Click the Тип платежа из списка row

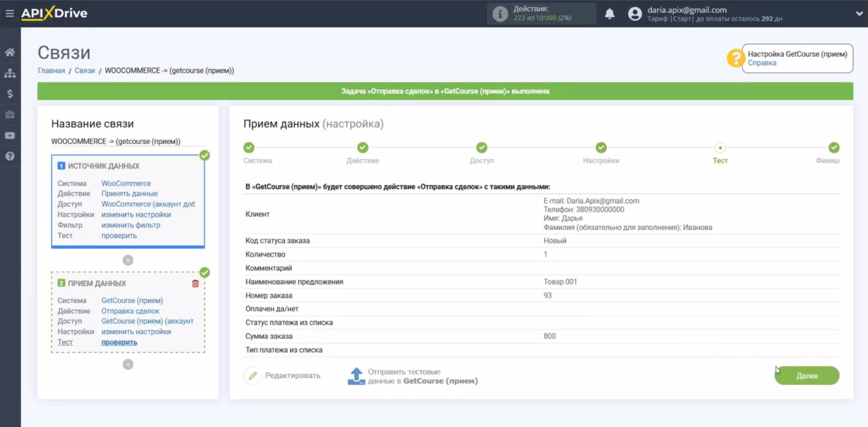click(x=542, y=350)
